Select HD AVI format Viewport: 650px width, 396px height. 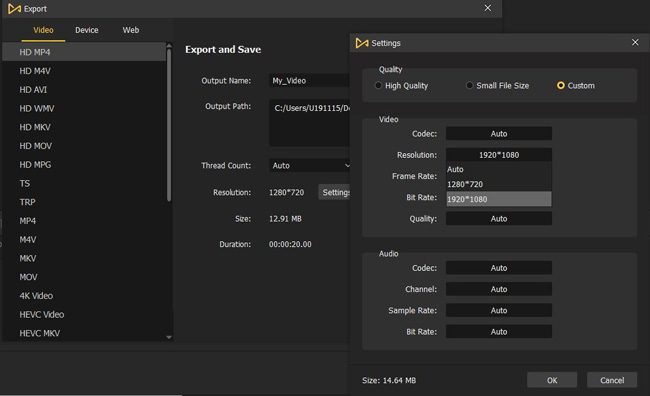tap(84, 90)
